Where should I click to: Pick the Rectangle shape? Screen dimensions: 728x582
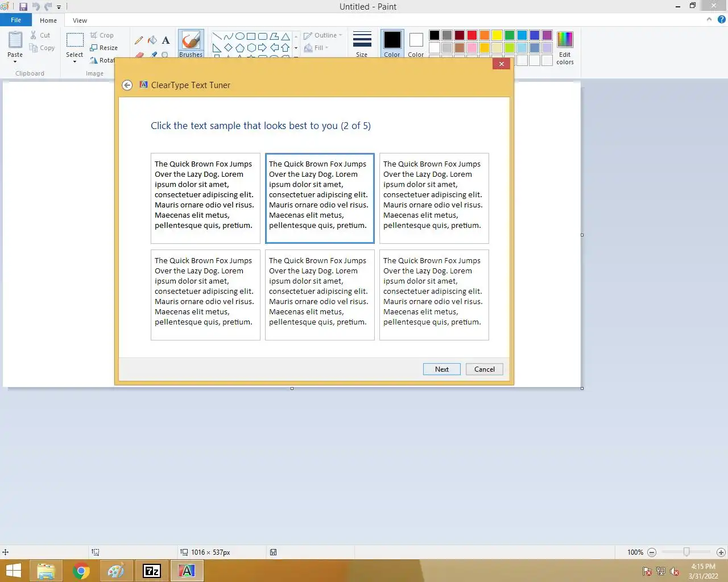click(x=251, y=36)
